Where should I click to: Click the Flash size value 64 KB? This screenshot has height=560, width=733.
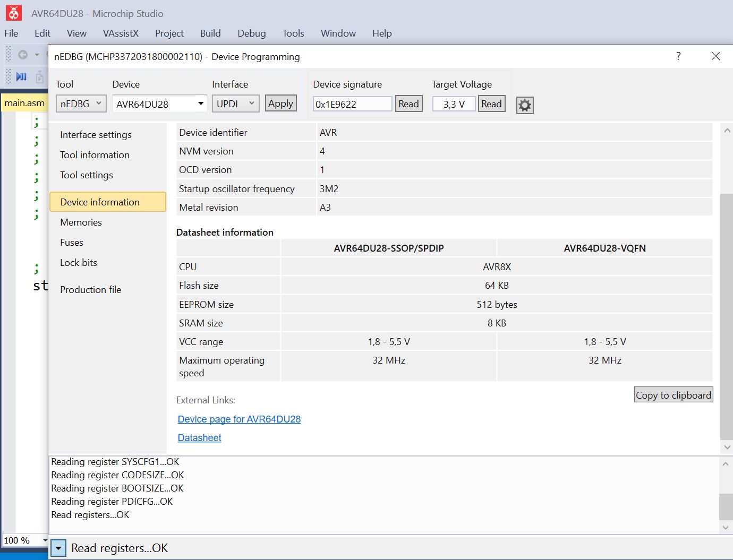[x=497, y=286]
